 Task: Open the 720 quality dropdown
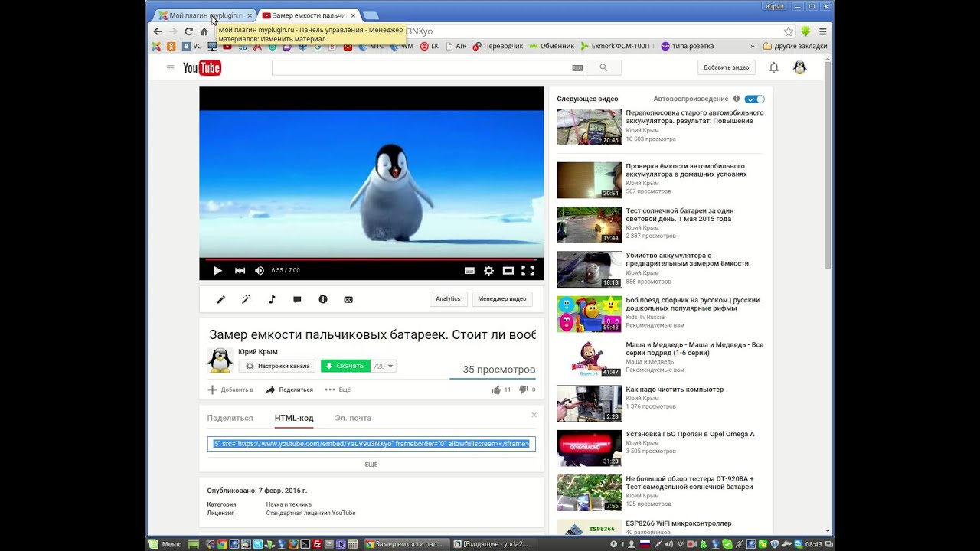pyautogui.click(x=384, y=366)
